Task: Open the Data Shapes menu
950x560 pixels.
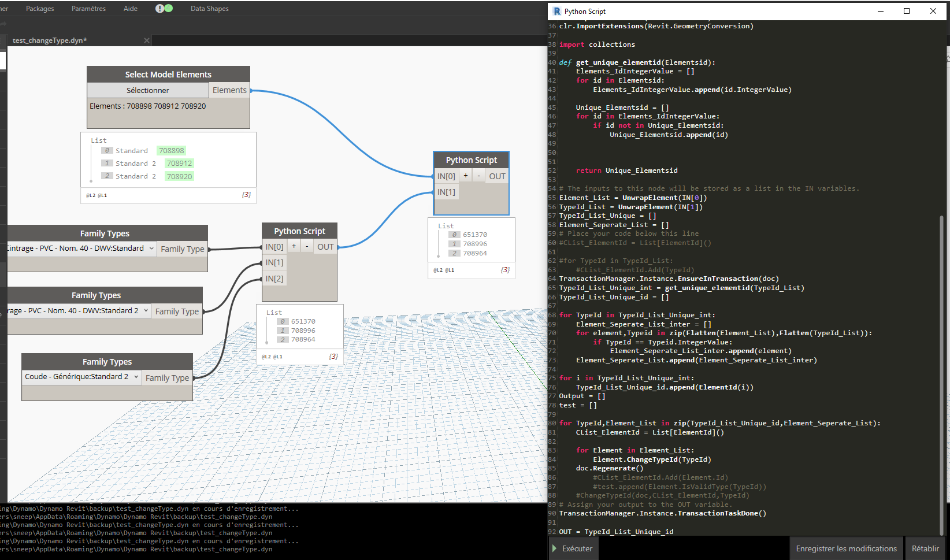Action: click(x=209, y=9)
